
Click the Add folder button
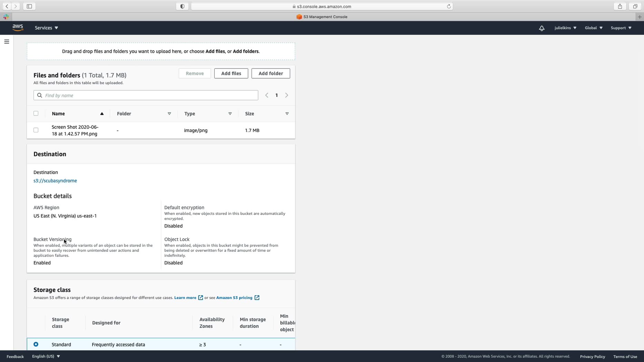click(x=271, y=73)
